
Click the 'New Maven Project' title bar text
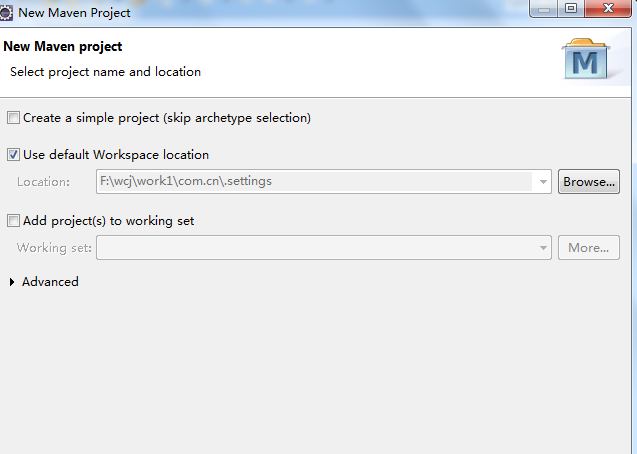point(74,13)
